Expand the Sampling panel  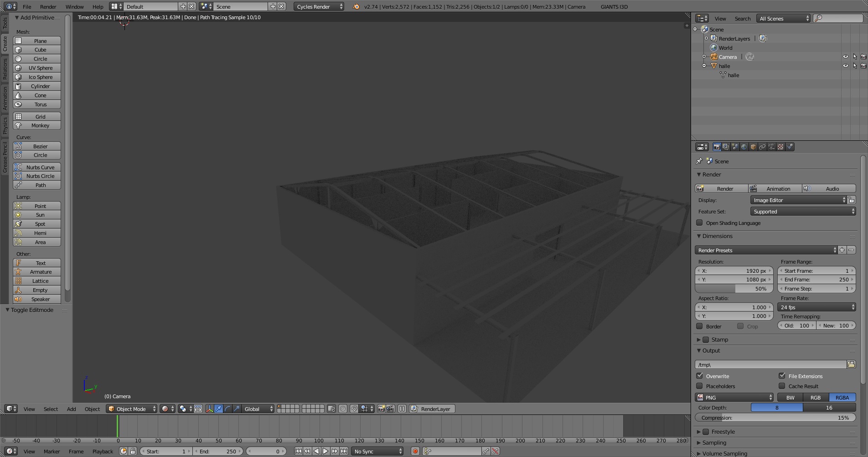714,443
